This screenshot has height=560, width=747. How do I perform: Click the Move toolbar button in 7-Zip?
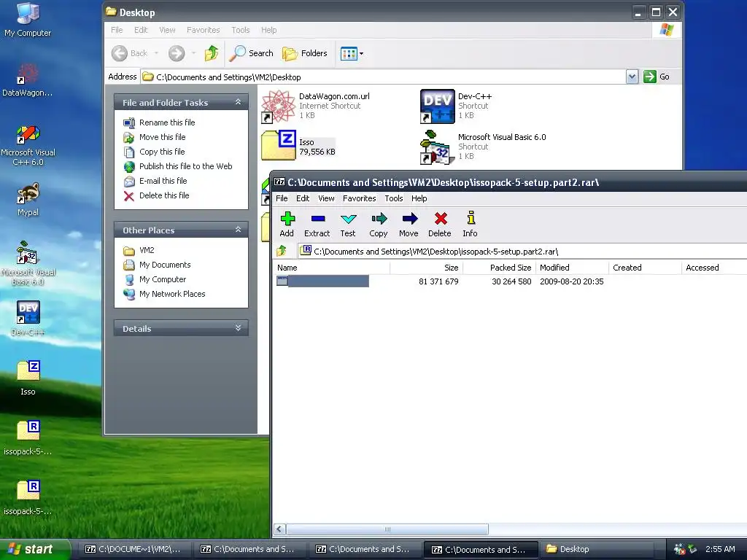409,225
